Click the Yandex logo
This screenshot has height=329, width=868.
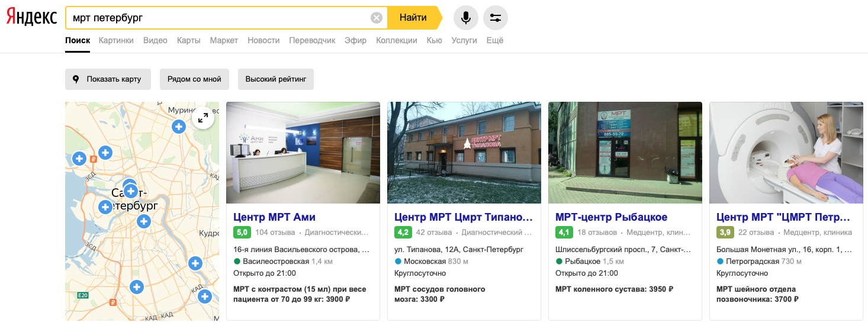coord(32,18)
